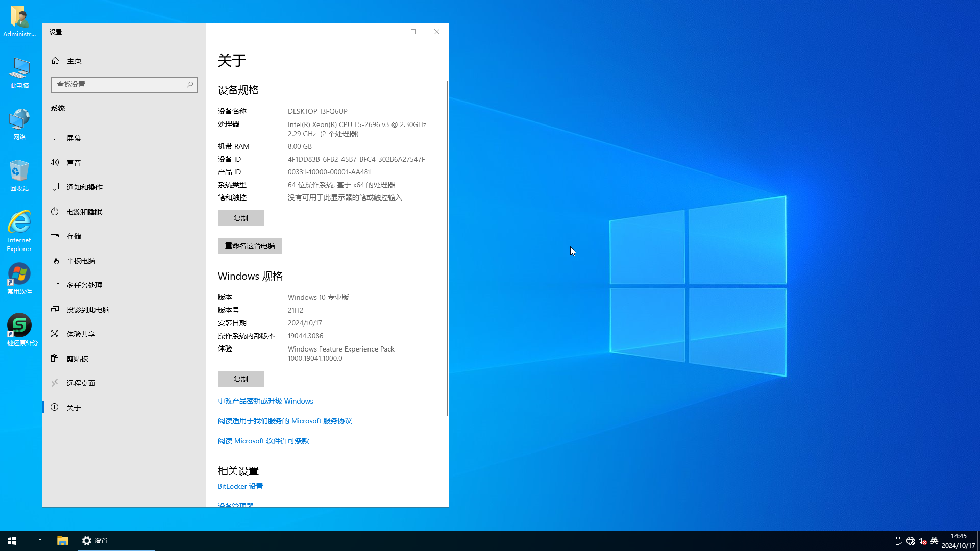Click the show desktop strip on taskbar

click(x=978, y=541)
